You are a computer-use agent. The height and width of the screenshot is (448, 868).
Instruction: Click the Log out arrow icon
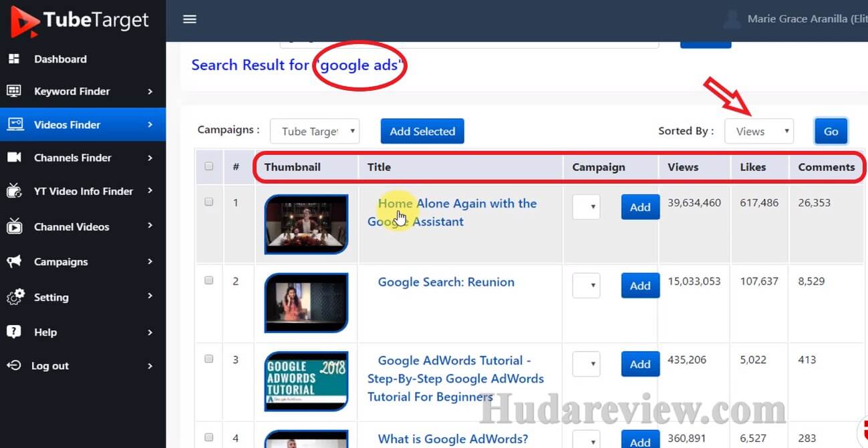14,366
